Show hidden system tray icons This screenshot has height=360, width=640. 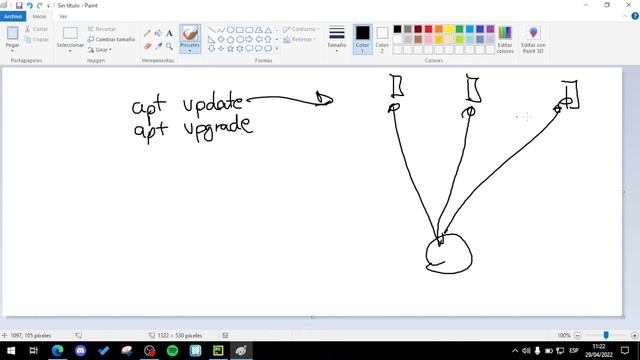click(515, 351)
